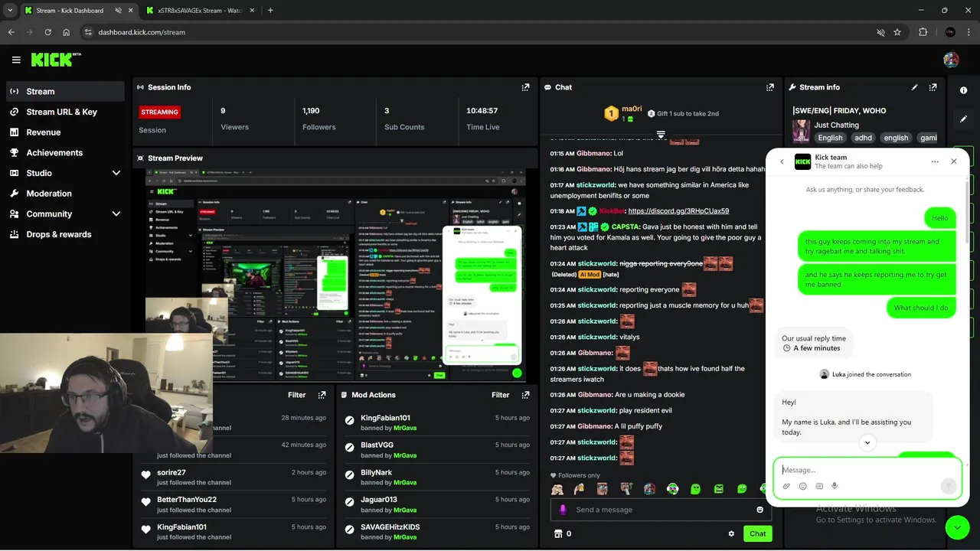980x551 pixels.
Task: Click the browser address bar
Action: (x=490, y=32)
